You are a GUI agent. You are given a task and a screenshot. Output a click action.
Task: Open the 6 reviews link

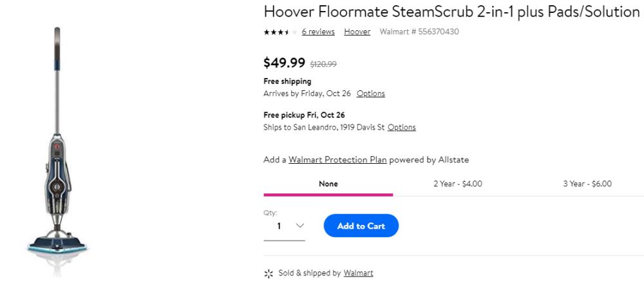coord(318,32)
